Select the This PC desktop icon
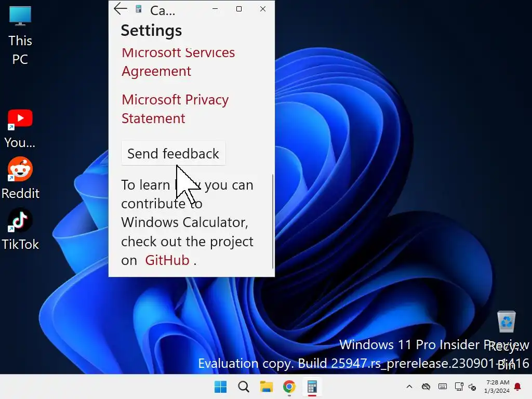Viewport: 532px width, 399px height. pos(20,36)
